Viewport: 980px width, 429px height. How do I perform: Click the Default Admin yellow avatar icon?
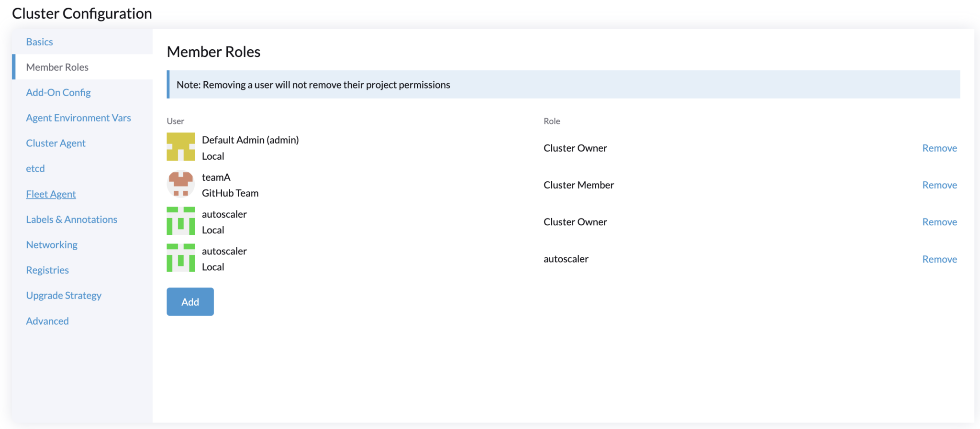point(180,147)
